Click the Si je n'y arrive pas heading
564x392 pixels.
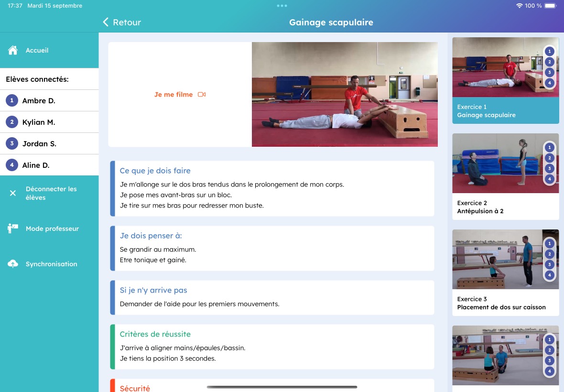(153, 290)
